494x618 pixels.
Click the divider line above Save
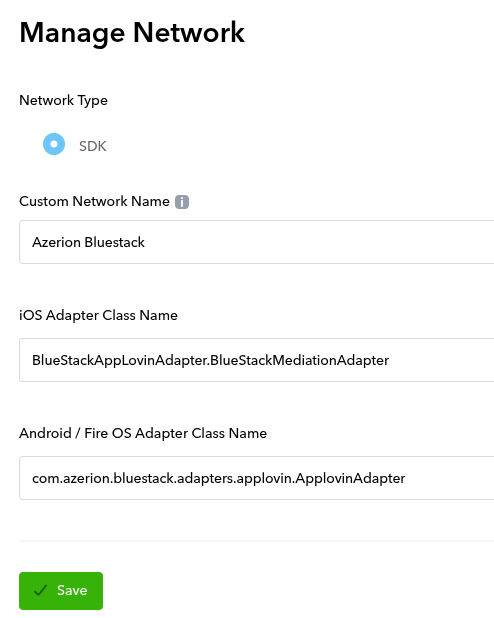tap(256, 541)
